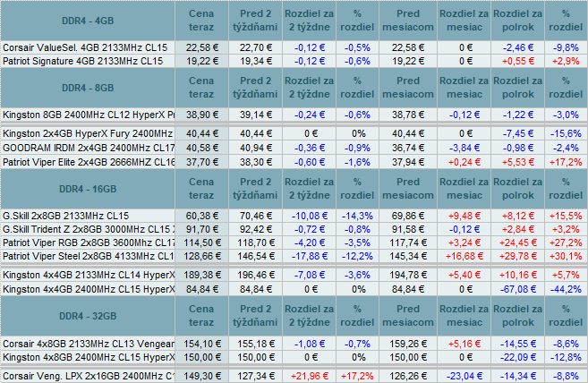This screenshot has height=383, width=588.
Task: Click the +16,68 € monthly difference
Action: coord(464,257)
